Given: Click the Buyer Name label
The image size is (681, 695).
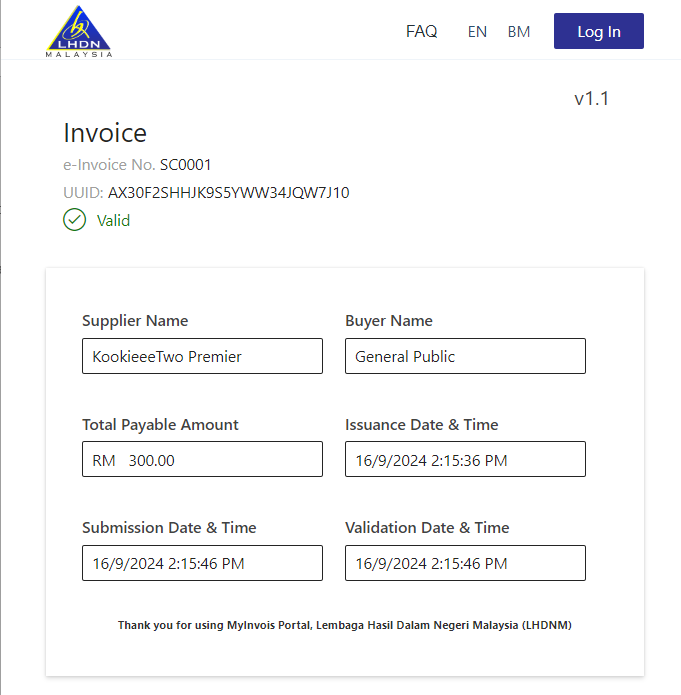Looking at the screenshot, I should pos(389,321).
